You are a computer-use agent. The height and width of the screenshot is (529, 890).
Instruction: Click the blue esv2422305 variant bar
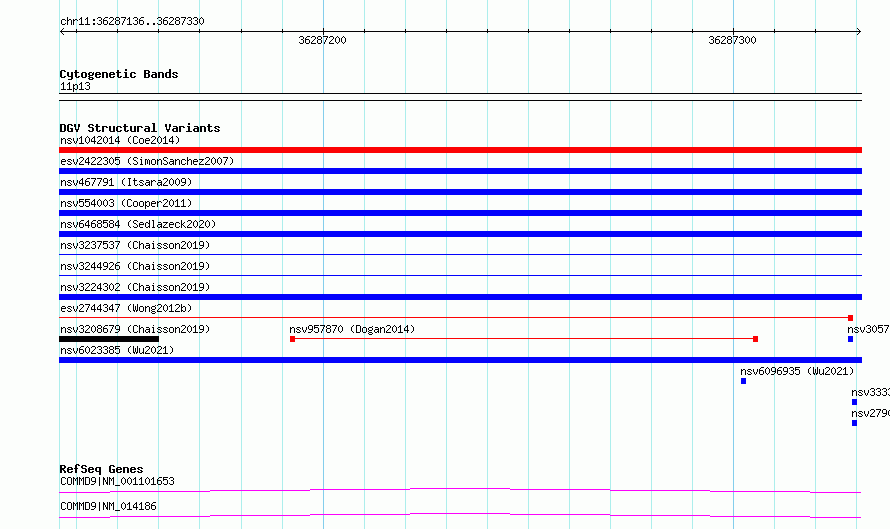pos(460,171)
